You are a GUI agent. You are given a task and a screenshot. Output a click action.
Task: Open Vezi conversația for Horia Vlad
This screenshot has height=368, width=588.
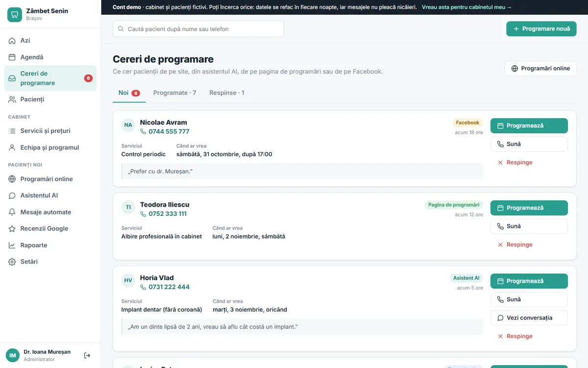[529, 318]
